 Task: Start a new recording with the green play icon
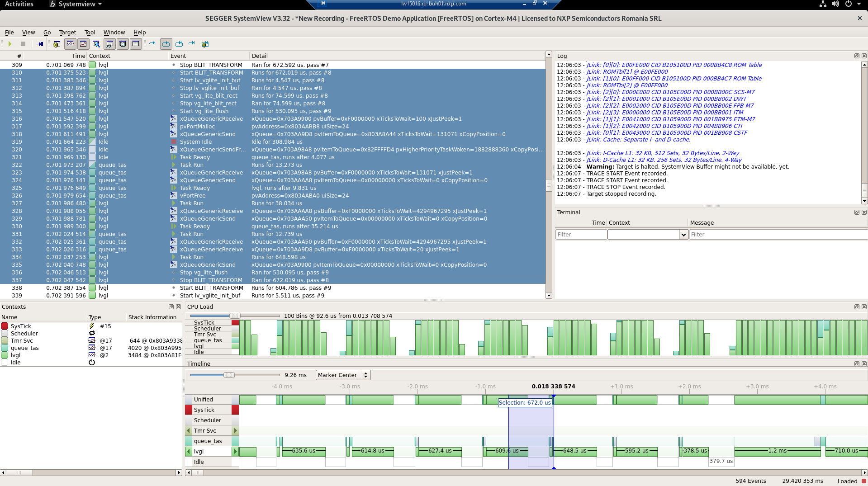[x=10, y=44]
